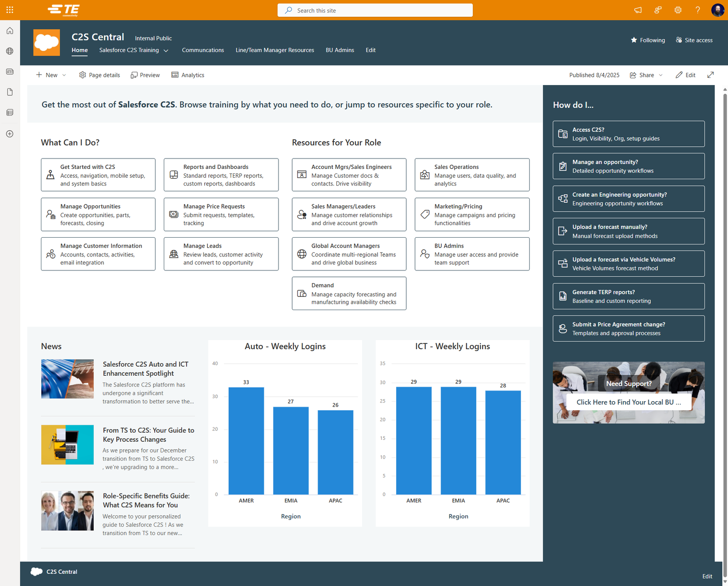Open the megaphone notifications icon

tap(638, 10)
